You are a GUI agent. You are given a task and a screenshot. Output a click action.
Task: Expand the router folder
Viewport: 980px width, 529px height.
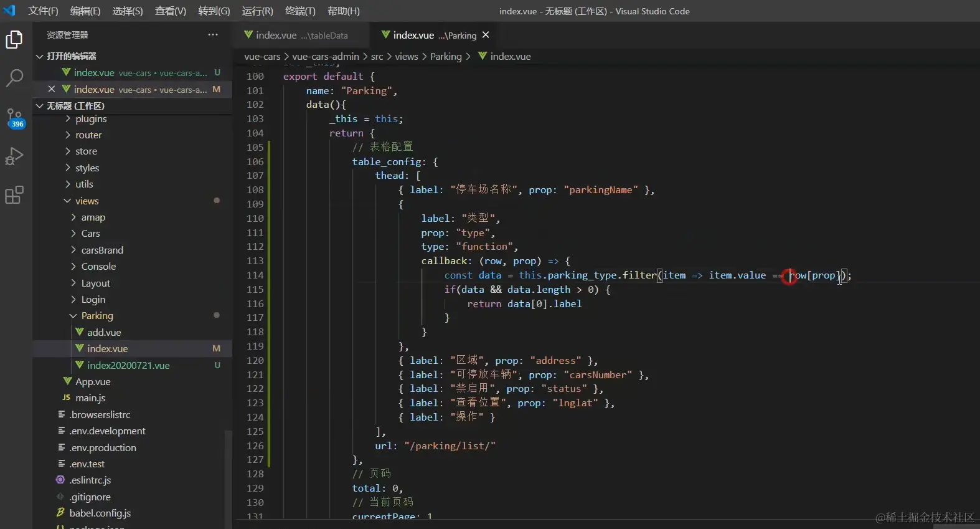[x=68, y=135]
